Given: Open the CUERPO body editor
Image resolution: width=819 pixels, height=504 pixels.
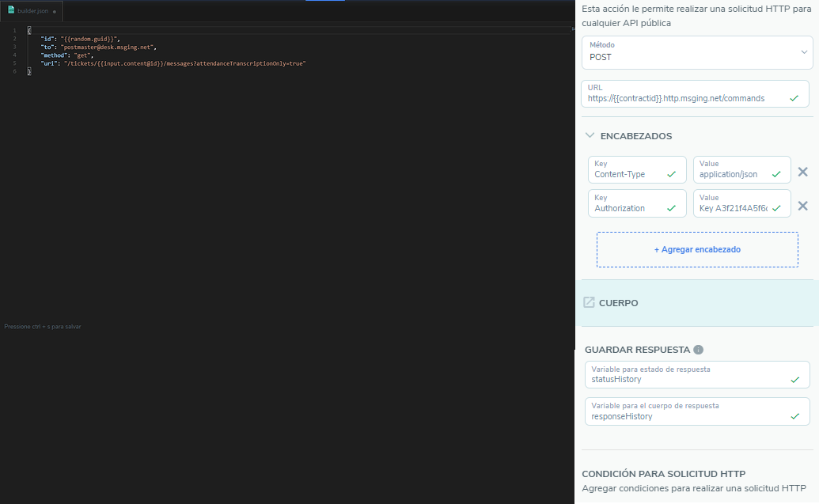Looking at the screenshot, I should point(697,303).
